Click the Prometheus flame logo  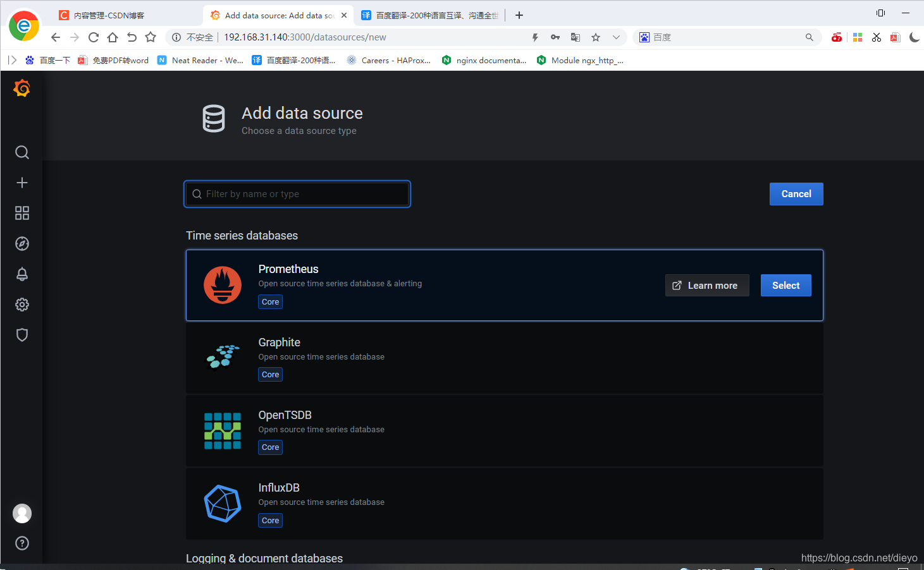click(x=223, y=285)
